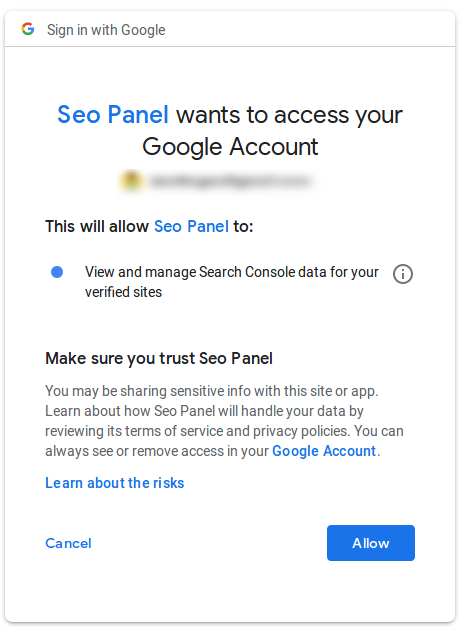
Task: Open the Google Account link
Action: click(x=324, y=451)
